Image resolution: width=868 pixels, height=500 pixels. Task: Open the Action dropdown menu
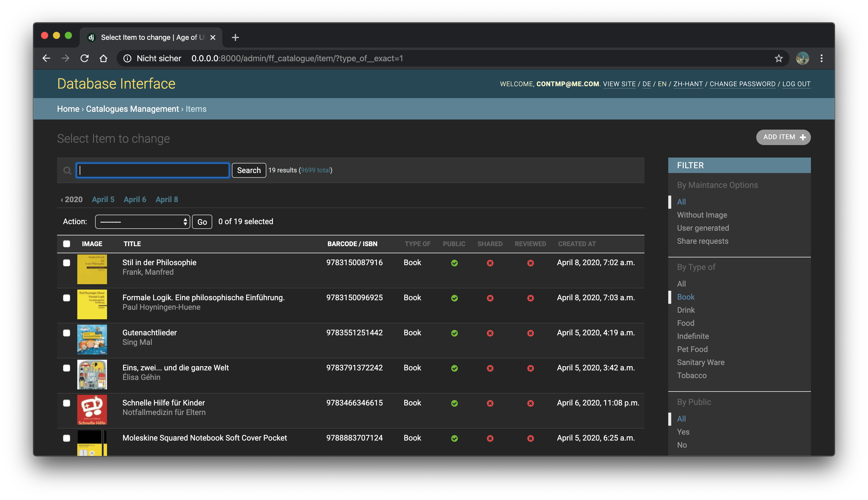pos(142,222)
